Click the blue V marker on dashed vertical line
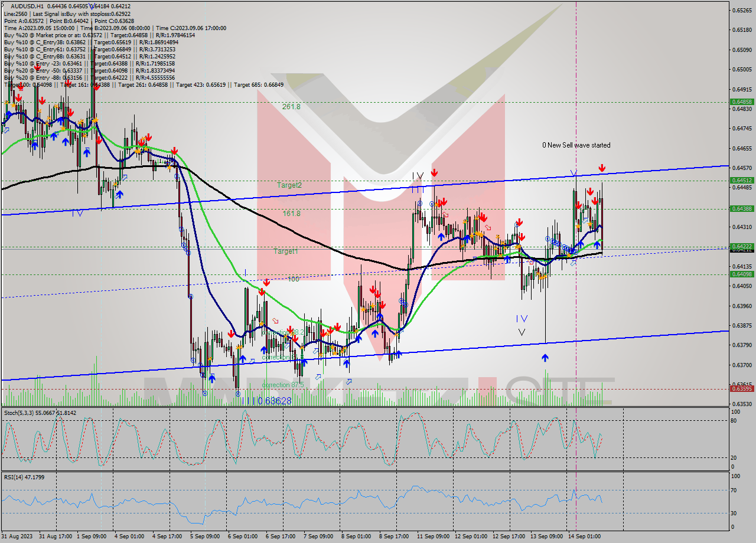This screenshot has height=543, width=756. click(573, 173)
